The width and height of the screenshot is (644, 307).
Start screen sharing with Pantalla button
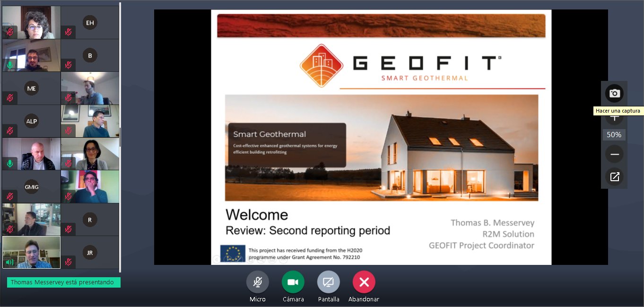pyautogui.click(x=329, y=282)
